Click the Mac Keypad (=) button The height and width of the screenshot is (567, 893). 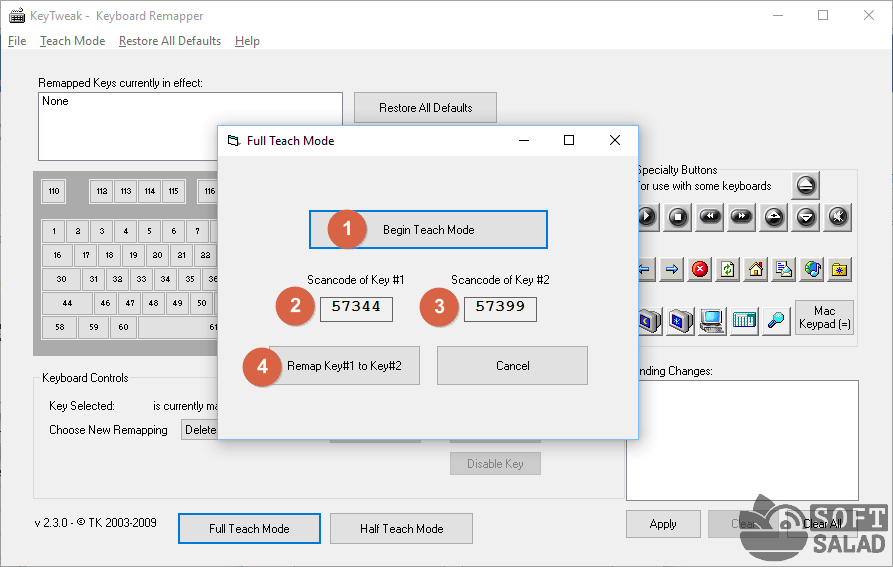824,318
